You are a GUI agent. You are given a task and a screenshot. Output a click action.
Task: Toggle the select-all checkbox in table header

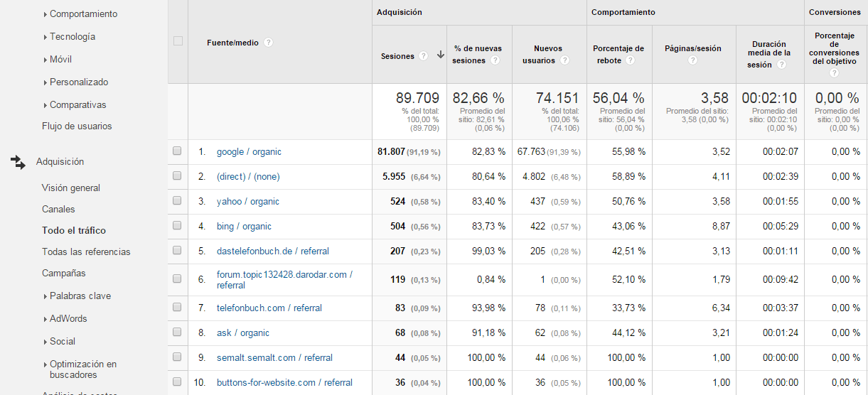(x=178, y=41)
